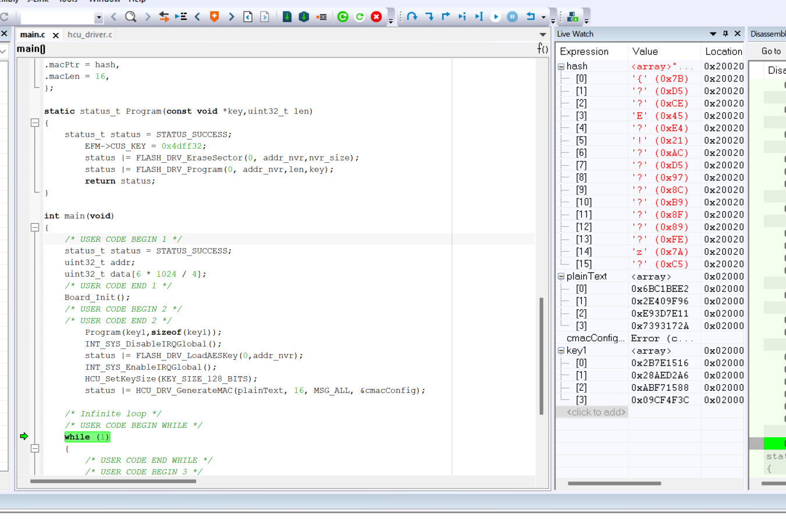Collapse the key1 array node
The image size is (786, 532).
click(x=561, y=351)
